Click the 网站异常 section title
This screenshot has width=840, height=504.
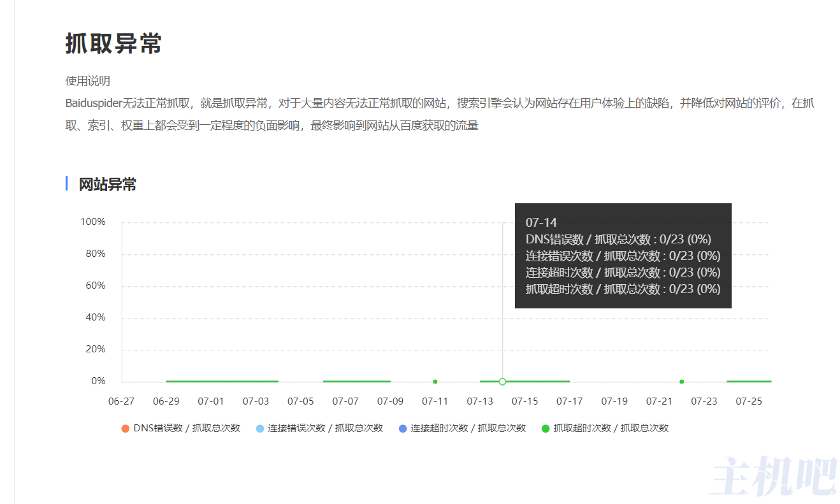point(108,185)
